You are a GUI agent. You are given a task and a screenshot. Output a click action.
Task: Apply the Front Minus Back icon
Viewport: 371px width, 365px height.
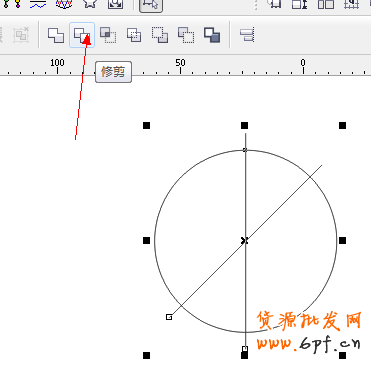point(160,35)
